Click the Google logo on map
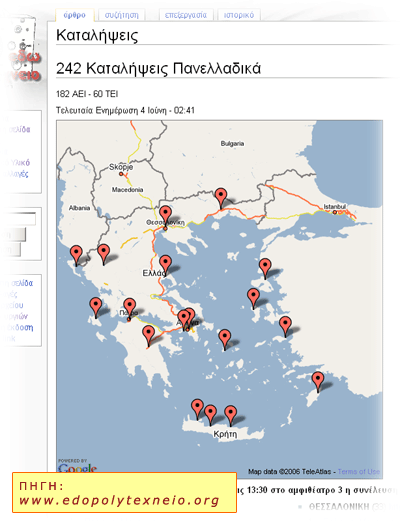 pyautogui.click(x=77, y=467)
